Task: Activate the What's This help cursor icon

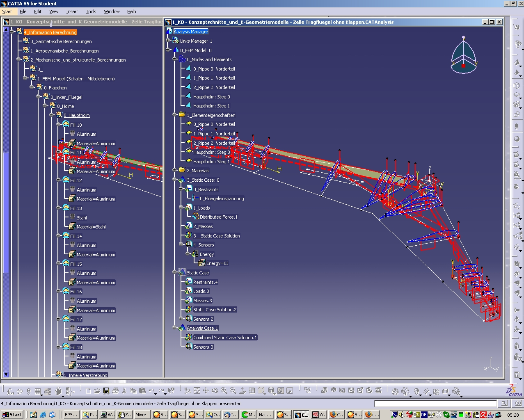Action: pyautogui.click(x=171, y=391)
